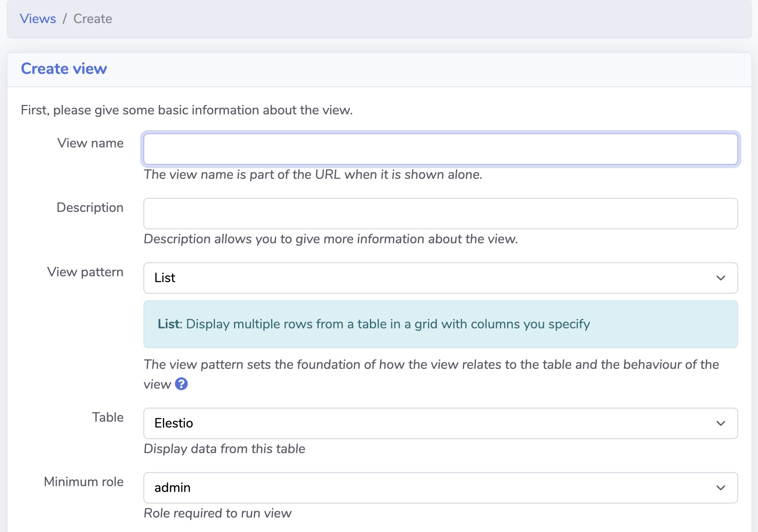The image size is (758, 532).
Task: Click the Create breadcrumb item
Action: point(93,19)
